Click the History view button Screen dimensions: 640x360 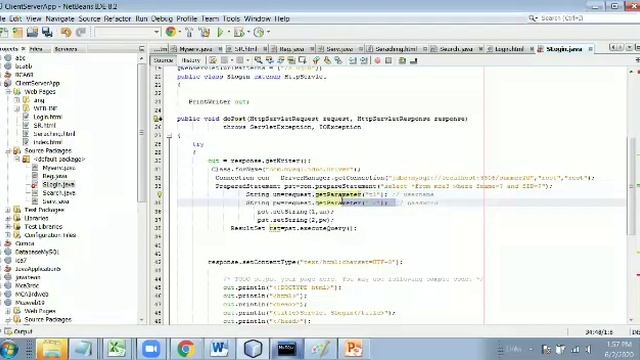click(191, 60)
